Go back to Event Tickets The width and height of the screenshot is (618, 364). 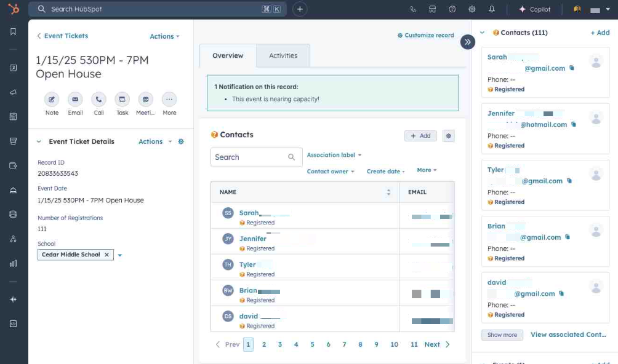point(62,36)
